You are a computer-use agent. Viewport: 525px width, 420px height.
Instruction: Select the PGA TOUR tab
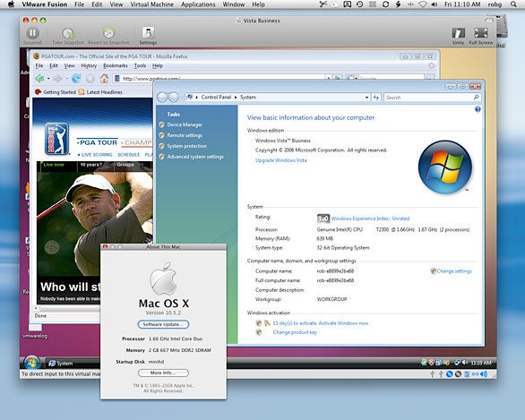pyautogui.click(x=97, y=142)
